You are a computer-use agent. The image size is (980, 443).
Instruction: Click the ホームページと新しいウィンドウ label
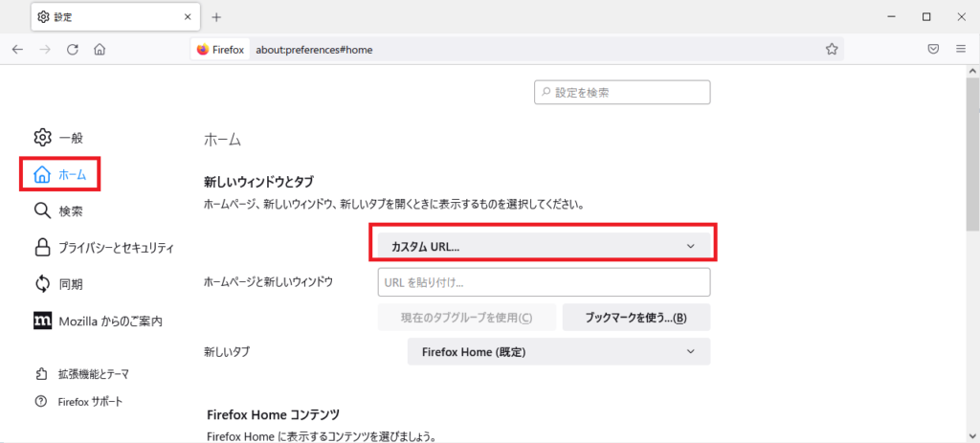point(268,282)
